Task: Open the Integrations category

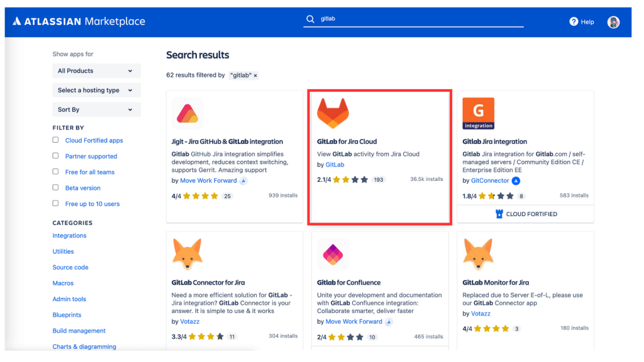Action: (x=69, y=236)
